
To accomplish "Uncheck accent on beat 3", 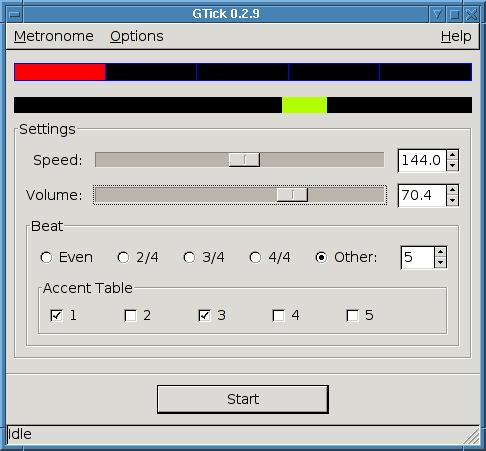I will (204, 315).
